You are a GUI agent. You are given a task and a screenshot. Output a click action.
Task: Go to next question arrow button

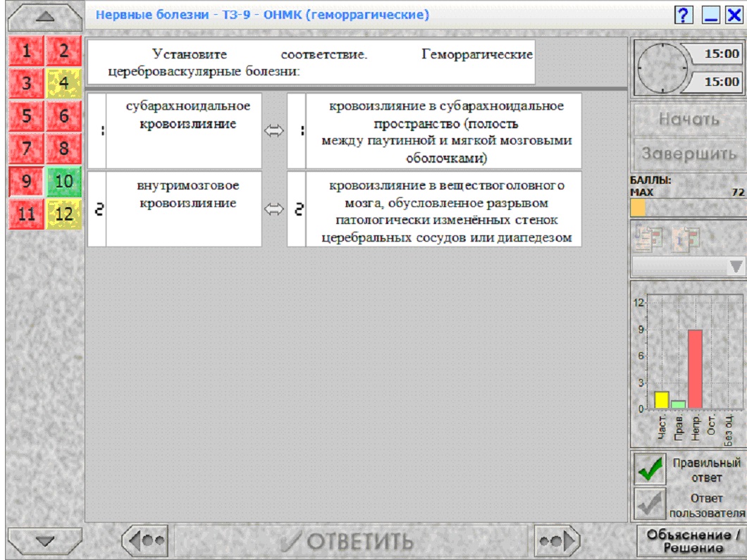point(557,540)
